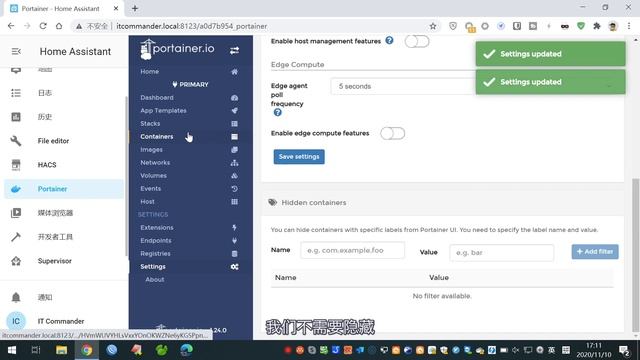Click the Containers list icon
Viewport: 640px width, 360px height.
[x=234, y=137]
